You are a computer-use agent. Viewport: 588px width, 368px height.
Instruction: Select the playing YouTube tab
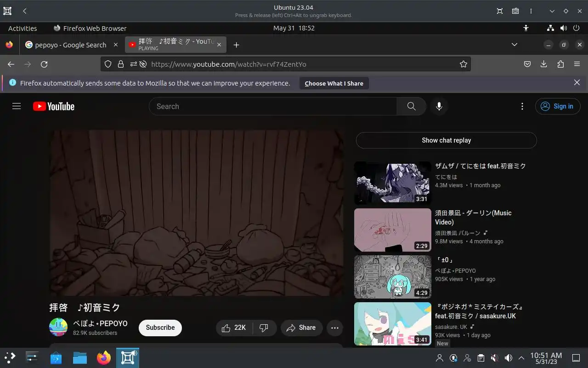coord(176,45)
